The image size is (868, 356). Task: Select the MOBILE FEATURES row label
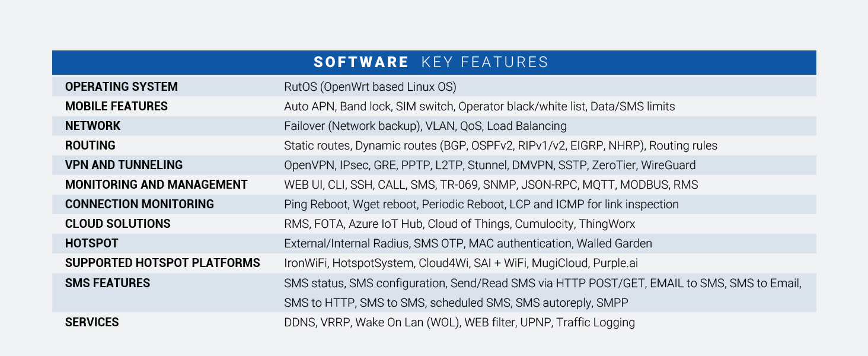(x=116, y=106)
